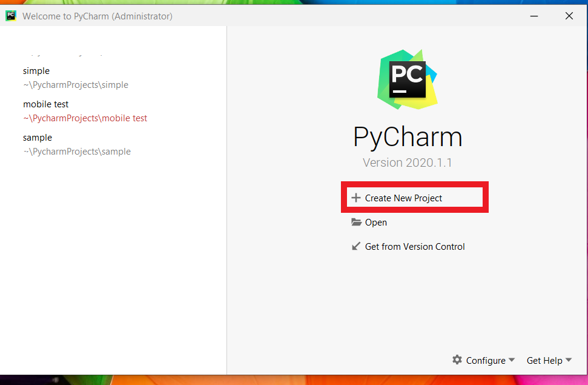588x385 pixels.
Task: Open the Configure menu
Action: coord(485,360)
